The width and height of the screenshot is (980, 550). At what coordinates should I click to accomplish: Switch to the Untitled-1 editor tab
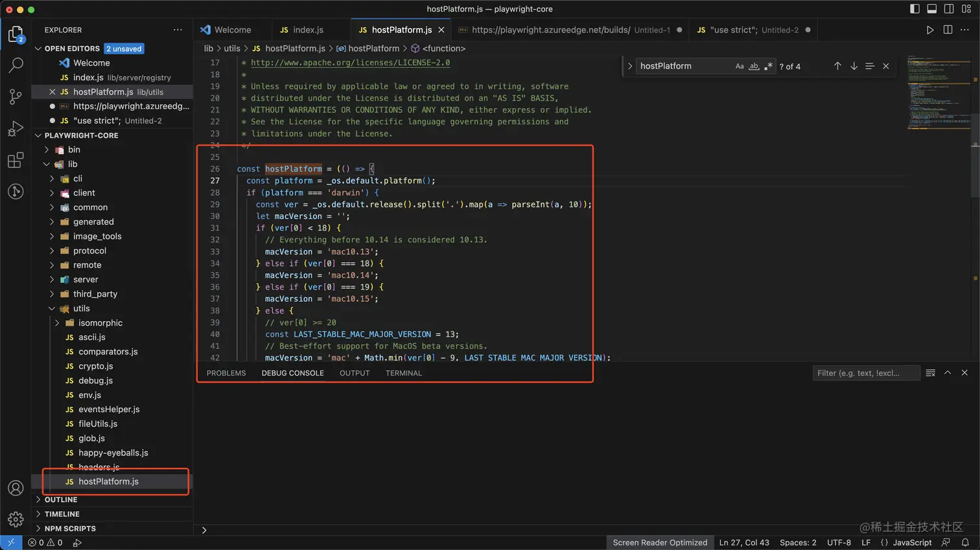tap(570, 30)
